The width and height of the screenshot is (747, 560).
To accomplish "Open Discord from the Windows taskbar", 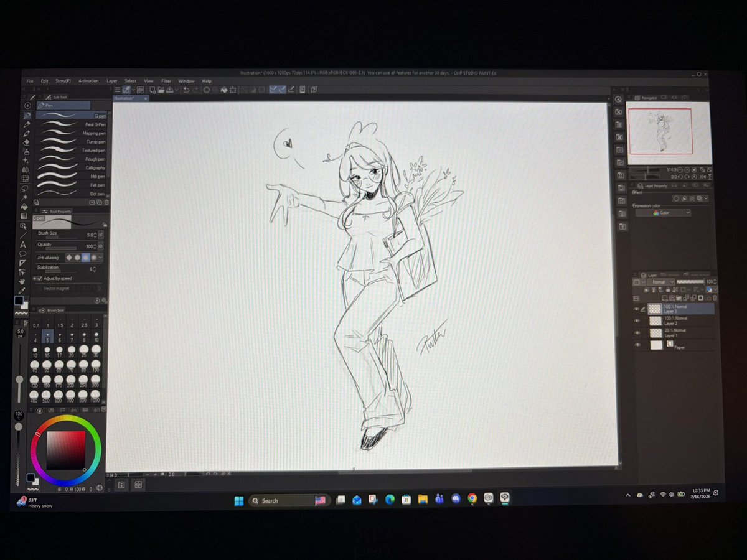I will 456,498.
